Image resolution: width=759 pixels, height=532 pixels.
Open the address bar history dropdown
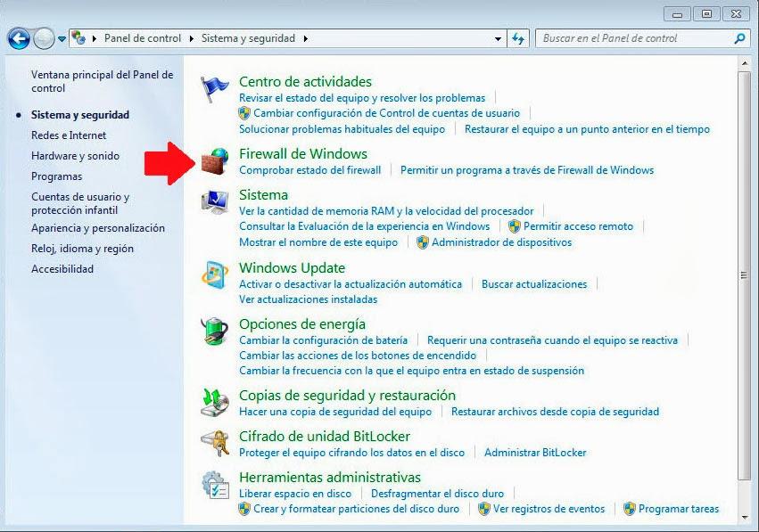pyautogui.click(x=496, y=37)
